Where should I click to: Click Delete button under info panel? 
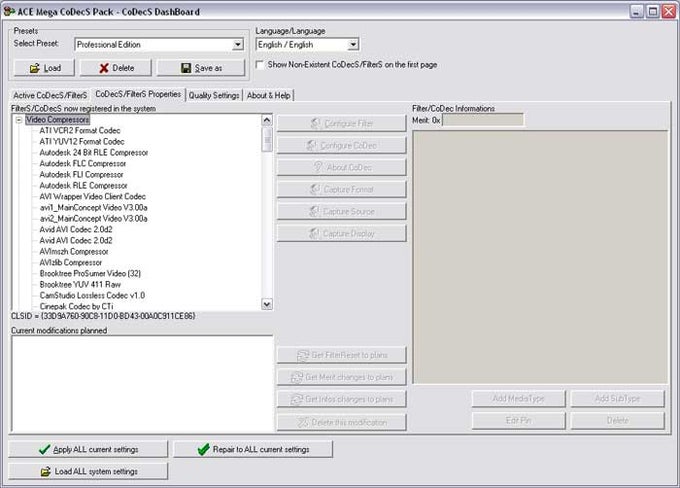(x=618, y=420)
